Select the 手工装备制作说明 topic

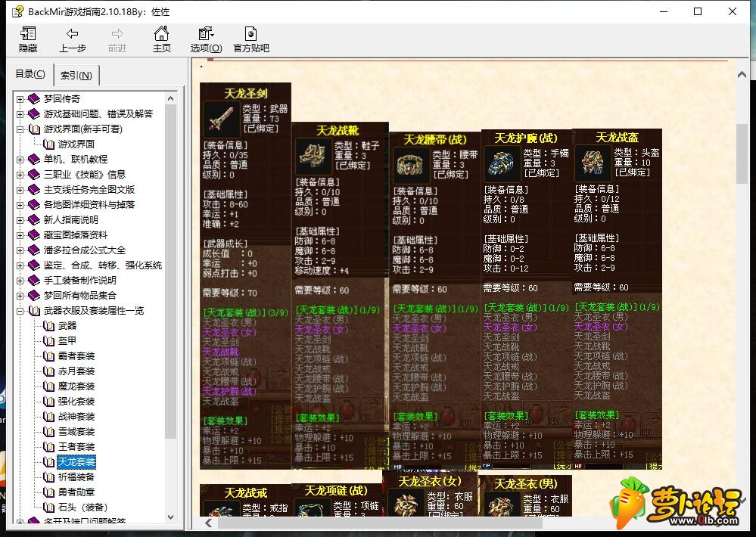tap(79, 280)
